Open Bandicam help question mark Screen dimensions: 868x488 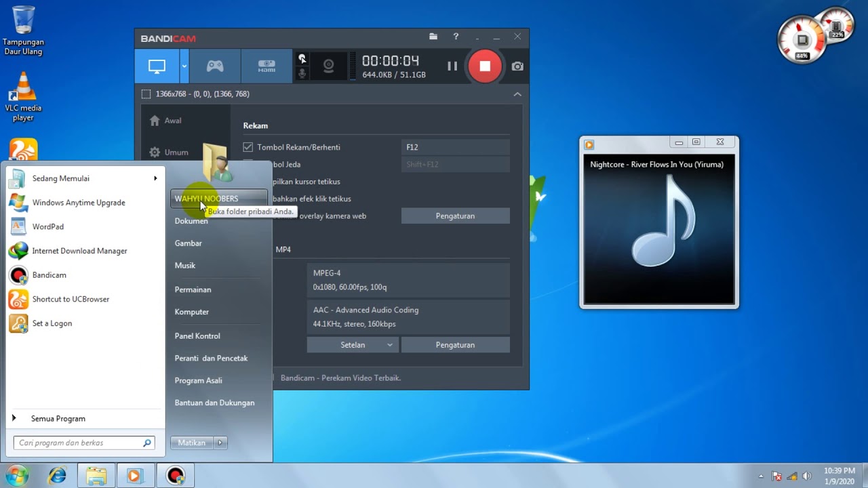click(456, 37)
